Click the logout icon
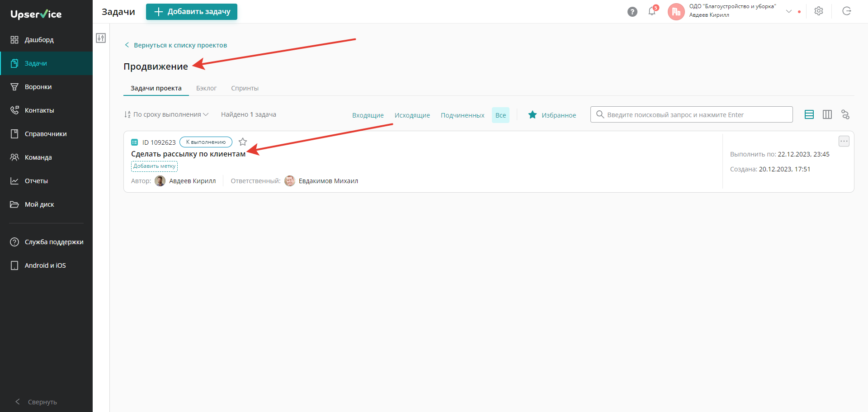The image size is (868, 412). point(847,11)
